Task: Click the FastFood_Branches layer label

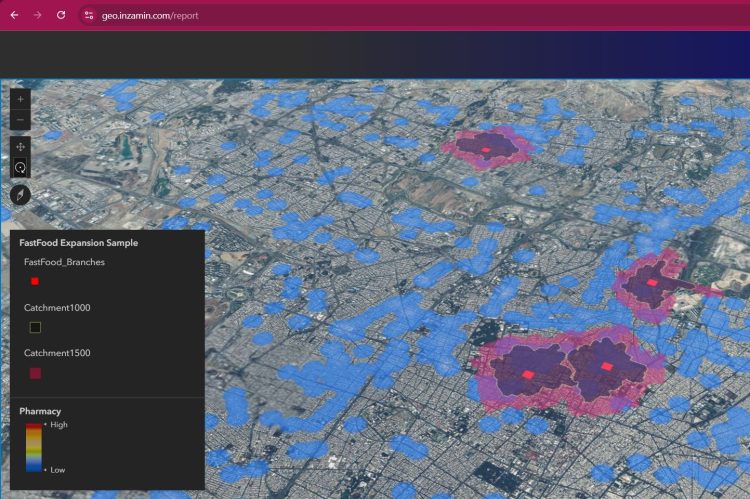Action: (64, 262)
